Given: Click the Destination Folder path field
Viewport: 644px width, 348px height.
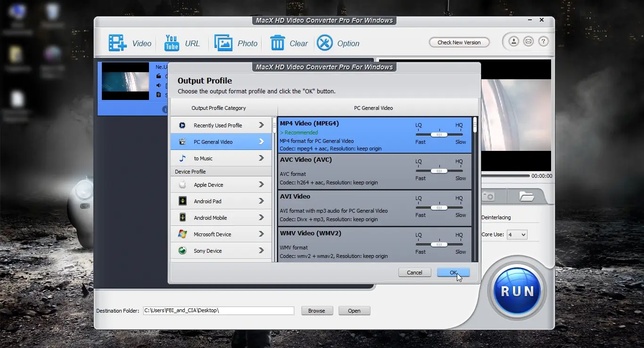Looking at the screenshot, I should (x=219, y=311).
